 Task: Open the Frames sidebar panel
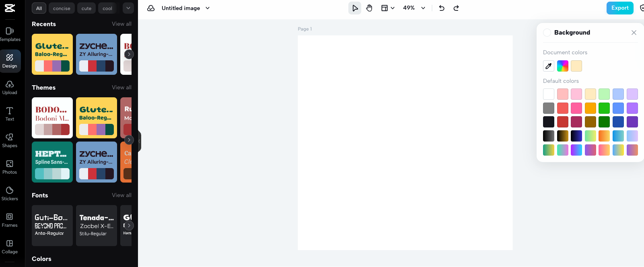point(10,220)
